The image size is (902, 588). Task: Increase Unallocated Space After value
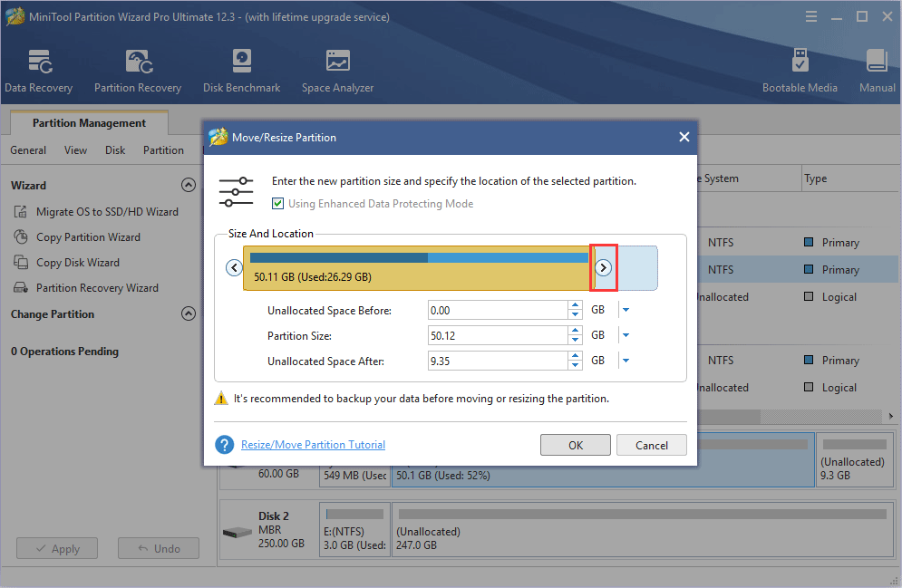[x=576, y=356]
